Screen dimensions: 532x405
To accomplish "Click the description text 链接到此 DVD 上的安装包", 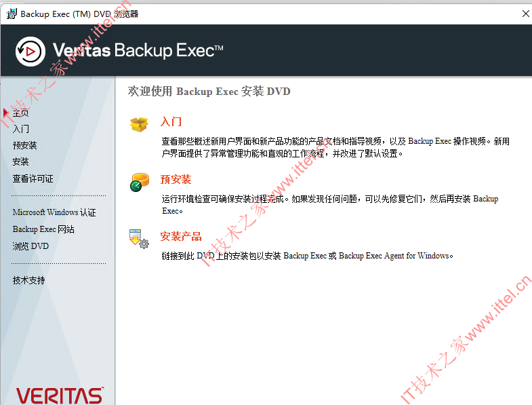I will pyautogui.click(x=307, y=256).
